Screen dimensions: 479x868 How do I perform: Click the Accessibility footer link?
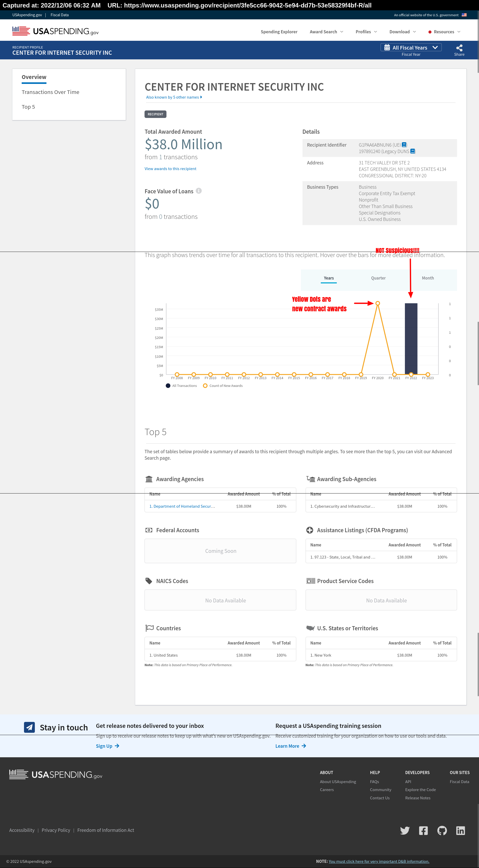click(22, 830)
